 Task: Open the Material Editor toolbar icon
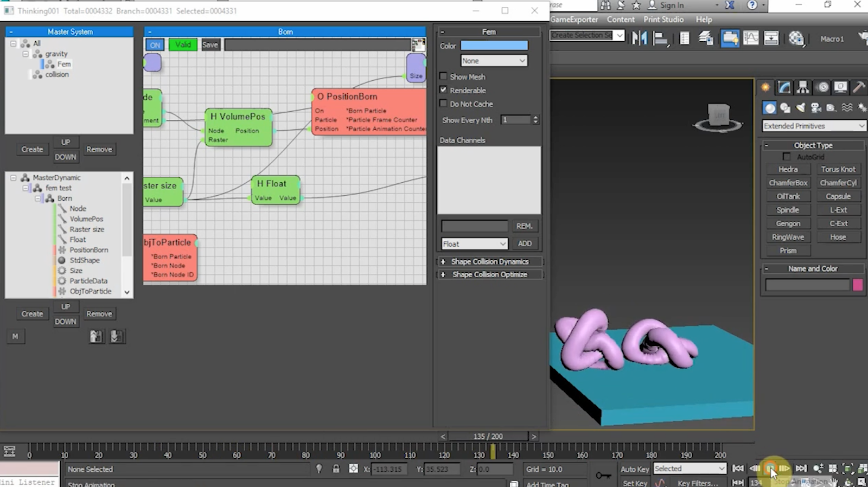pyautogui.click(x=796, y=38)
